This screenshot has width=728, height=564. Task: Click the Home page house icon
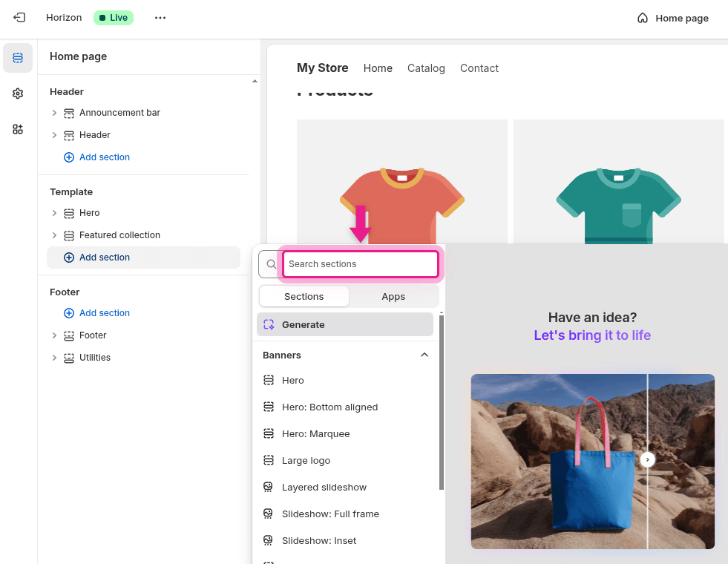(643, 18)
